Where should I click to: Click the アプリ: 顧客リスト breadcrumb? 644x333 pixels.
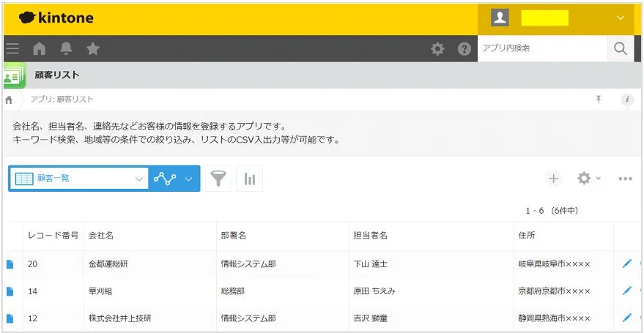pyautogui.click(x=62, y=100)
